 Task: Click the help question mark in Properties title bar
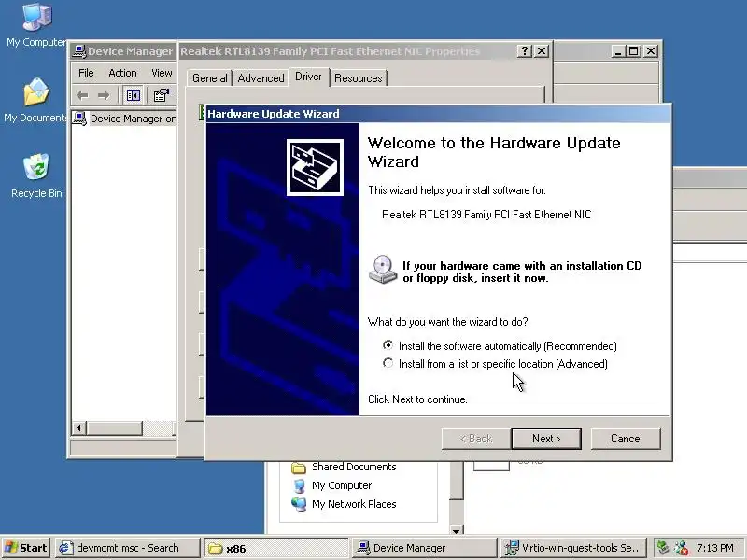[525, 51]
